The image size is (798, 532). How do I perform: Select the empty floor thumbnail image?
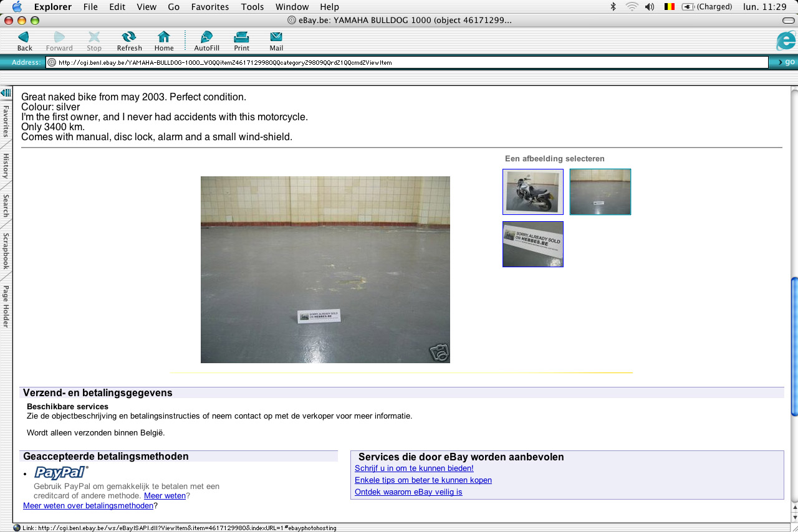click(x=600, y=192)
